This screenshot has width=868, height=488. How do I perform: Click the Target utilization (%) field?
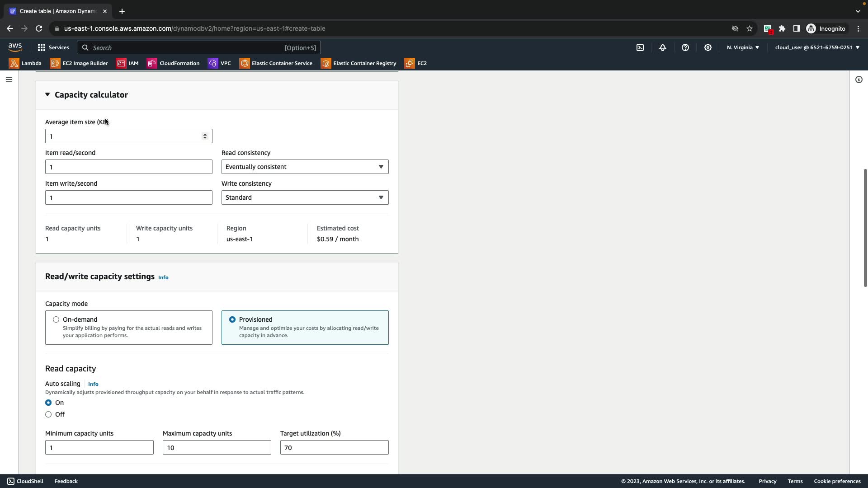point(334,447)
